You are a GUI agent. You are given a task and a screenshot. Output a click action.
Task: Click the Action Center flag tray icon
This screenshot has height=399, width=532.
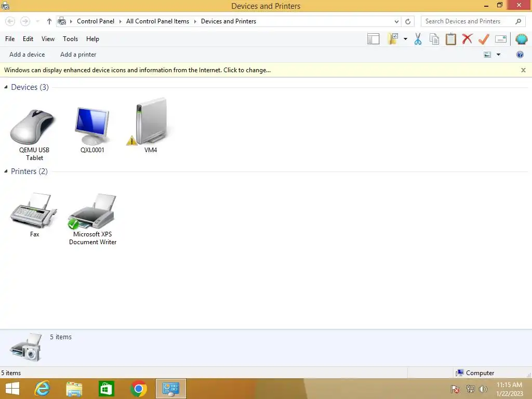[455, 389]
